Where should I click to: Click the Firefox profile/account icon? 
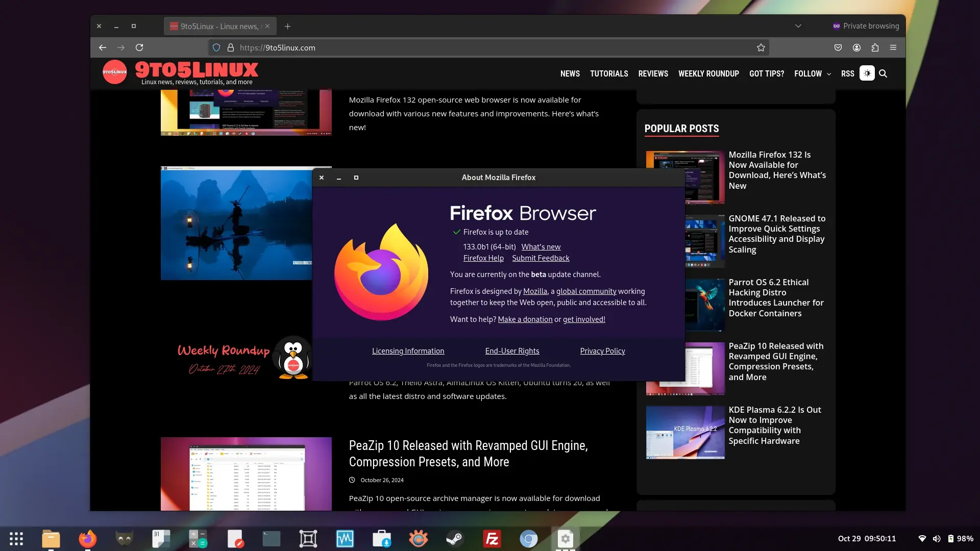coord(856,47)
